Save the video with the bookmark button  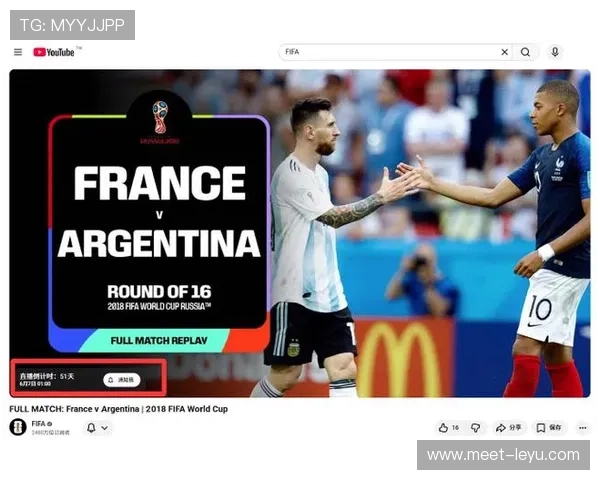[549, 428]
